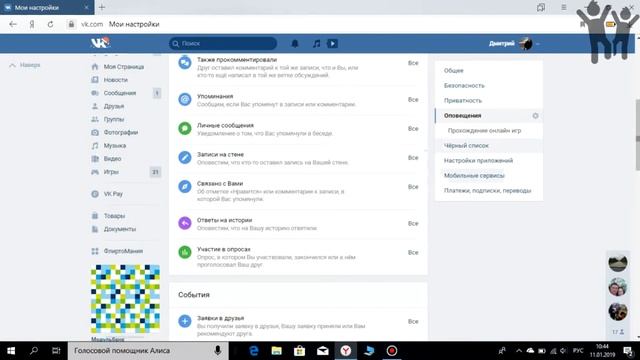Launch Edge from the taskbar
Image resolution: width=640 pixels, height=360 pixels.
click(x=253, y=351)
